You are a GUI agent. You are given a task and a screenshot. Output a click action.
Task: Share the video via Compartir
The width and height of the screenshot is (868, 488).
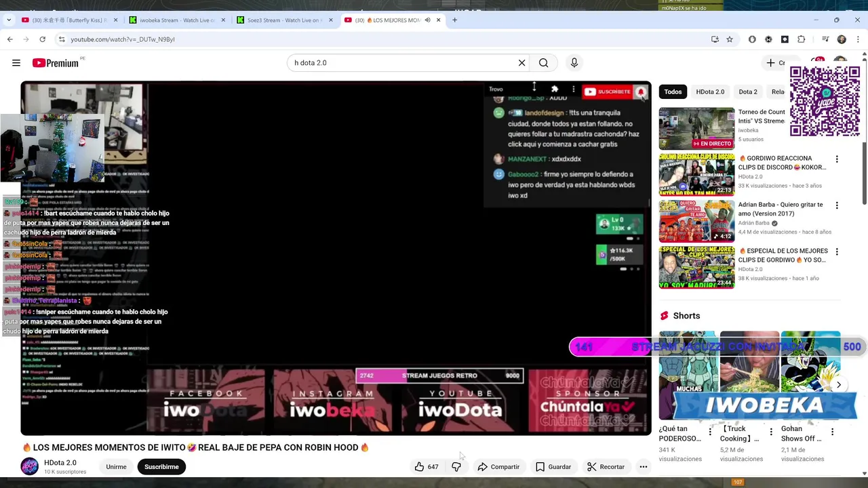pyautogui.click(x=498, y=466)
